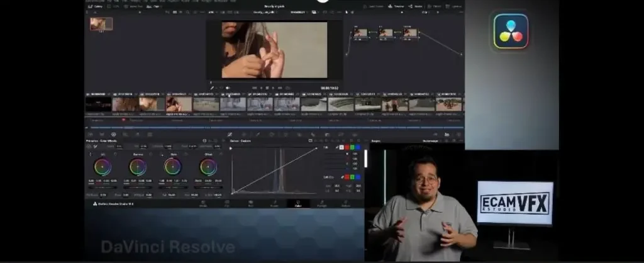Select the gallery still thumbnail
This screenshot has height=263, width=644.
[101, 24]
